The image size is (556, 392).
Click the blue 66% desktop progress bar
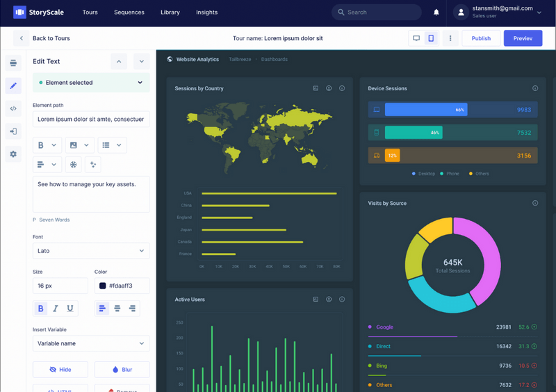click(x=426, y=110)
